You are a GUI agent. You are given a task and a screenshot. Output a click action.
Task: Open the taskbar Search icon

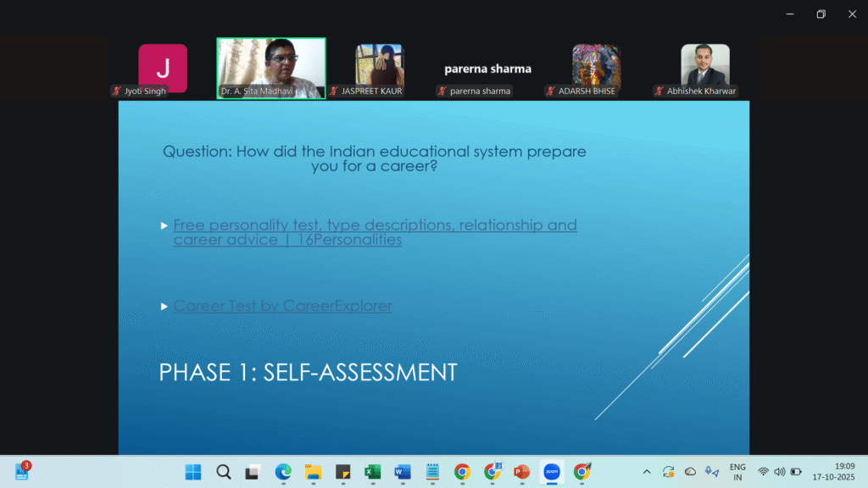pyautogui.click(x=223, y=472)
